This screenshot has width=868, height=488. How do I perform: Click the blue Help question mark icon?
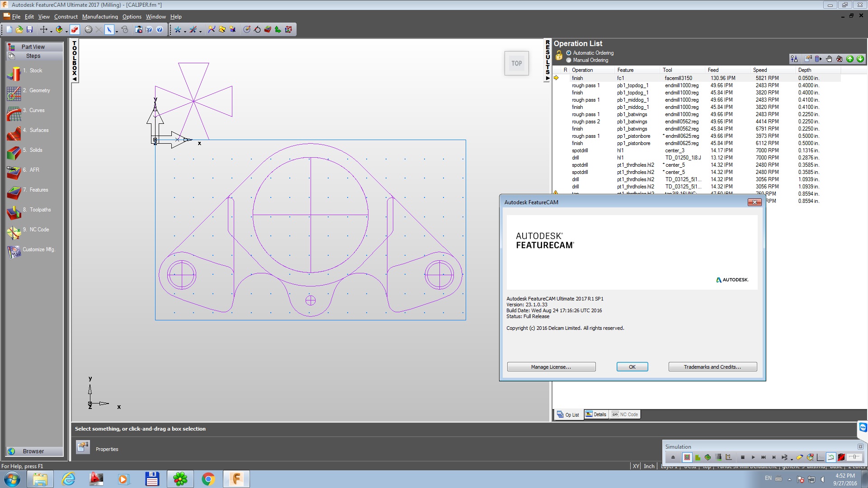(x=159, y=29)
